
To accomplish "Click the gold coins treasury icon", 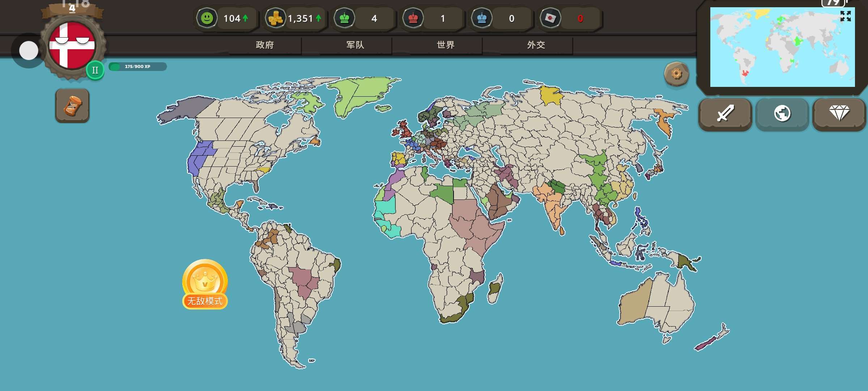I will click(275, 18).
